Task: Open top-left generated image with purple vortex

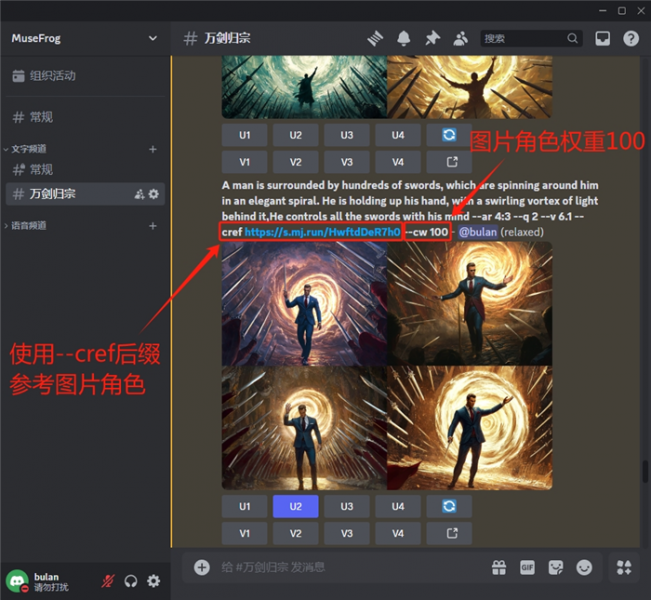Action: click(304, 304)
